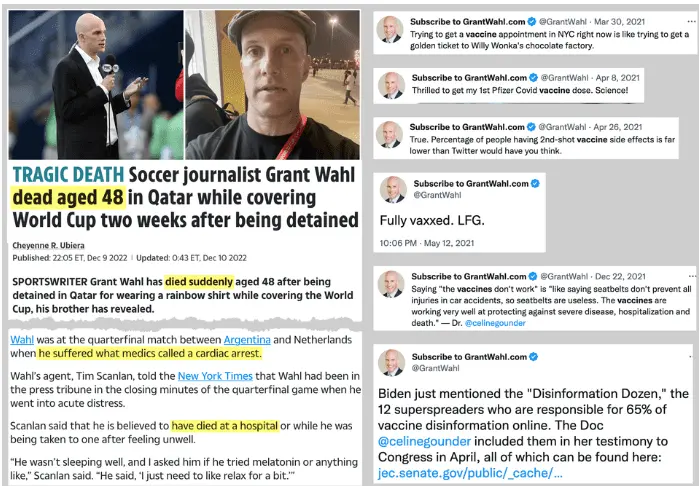The image size is (699, 486).
Task: Click author name Cheyenne R. Ubiera
Action: pyautogui.click(x=48, y=245)
